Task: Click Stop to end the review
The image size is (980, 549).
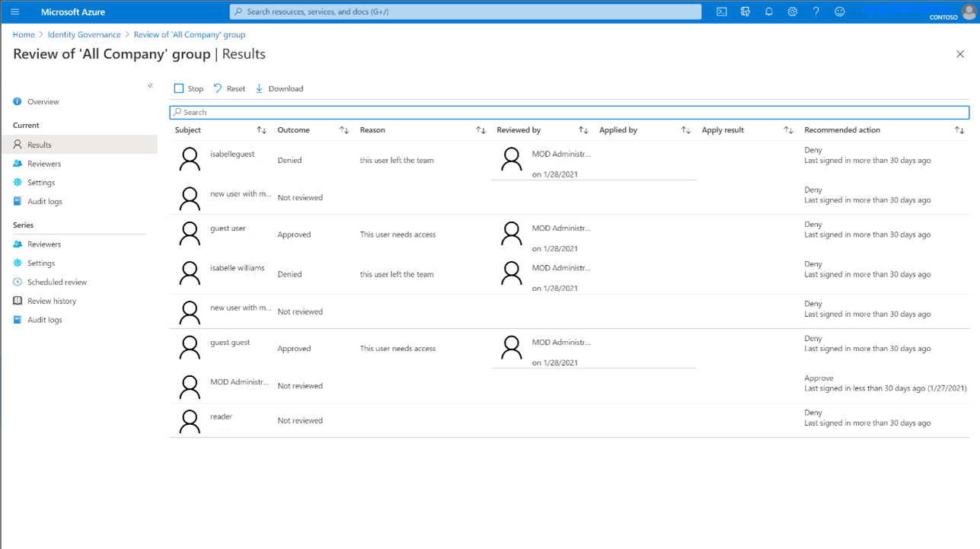Action: 187,88
